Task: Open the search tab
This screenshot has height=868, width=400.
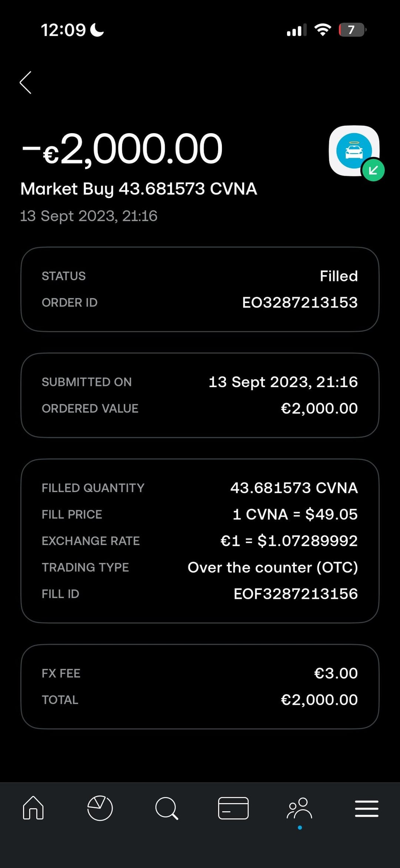Action: click(167, 808)
